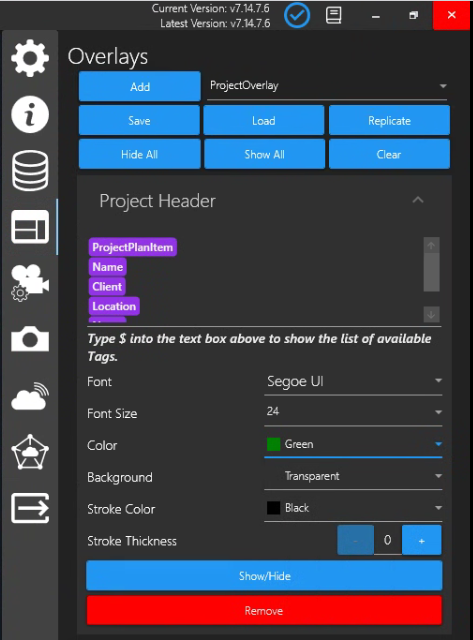Viewport: 473px width, 640px height.
Task: Open the settings gear sidebar icon
Action: coord(30,58)
